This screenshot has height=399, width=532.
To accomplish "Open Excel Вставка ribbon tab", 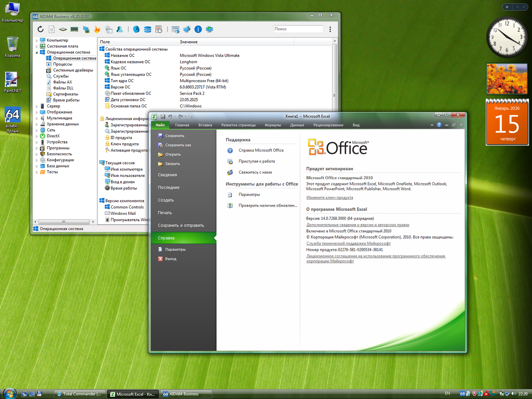I will coord(205,125).
